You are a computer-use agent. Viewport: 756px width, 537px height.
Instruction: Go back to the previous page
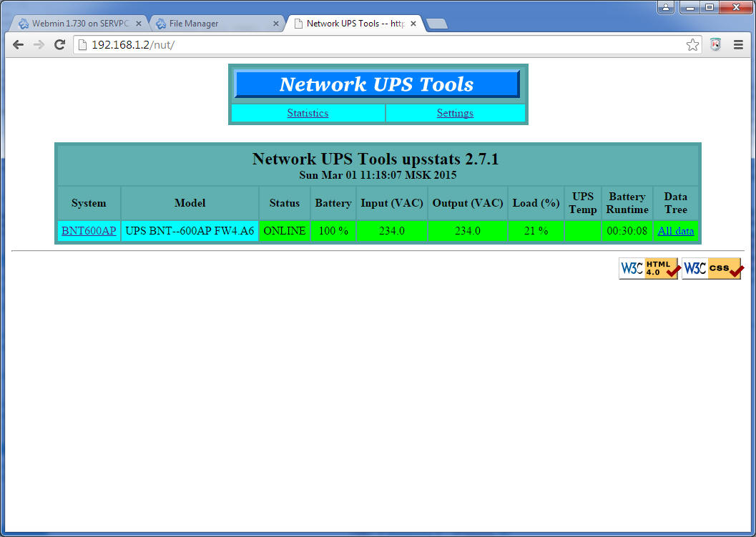pyautogui.click(x=19, y=45)
